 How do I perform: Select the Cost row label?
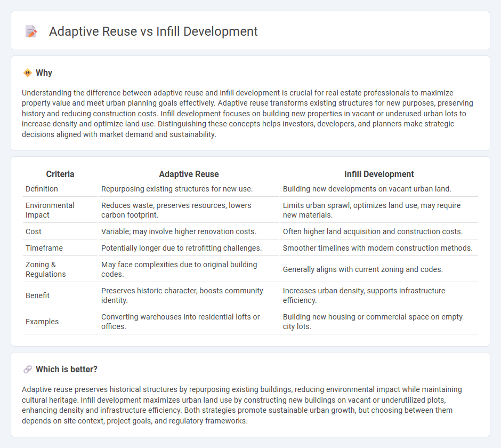[34, 231]
